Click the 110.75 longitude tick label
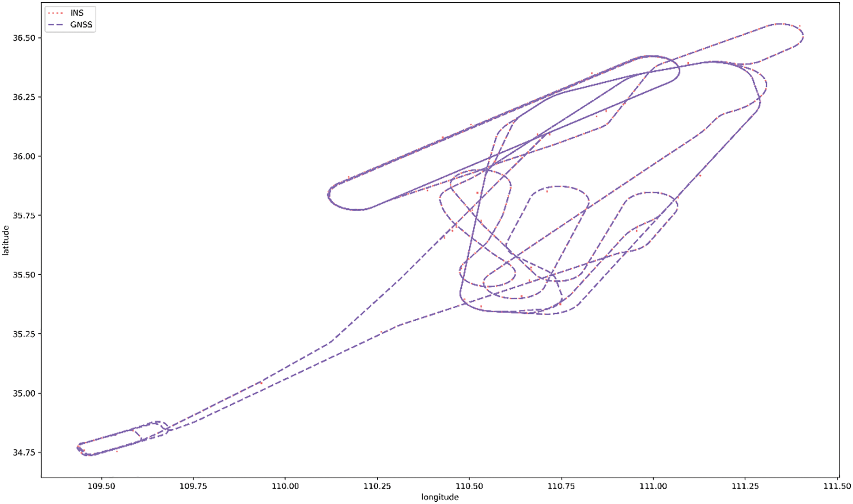The width and height of the screenshot is (853, 504). click(561, 486)
